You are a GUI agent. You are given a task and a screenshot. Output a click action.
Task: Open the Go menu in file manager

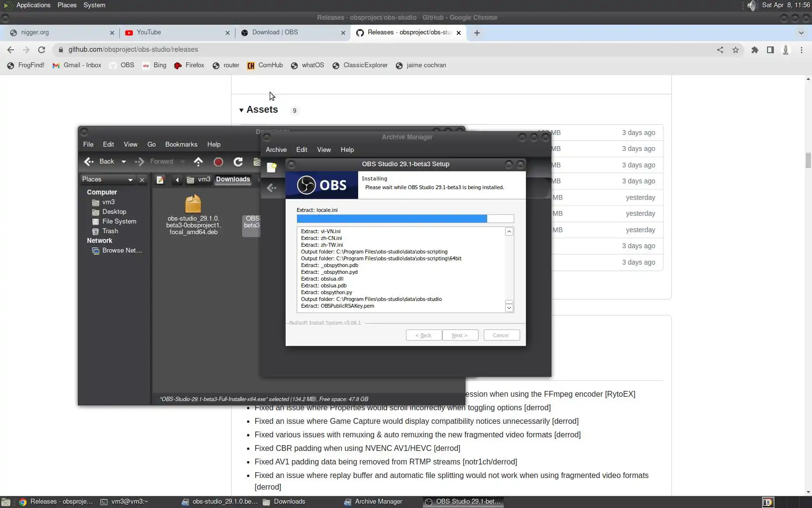tap(152, 145)
